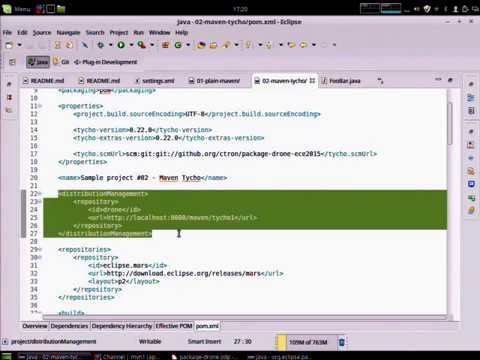Click the External Tools run icon
480x360 pixels.
[141, 45]
